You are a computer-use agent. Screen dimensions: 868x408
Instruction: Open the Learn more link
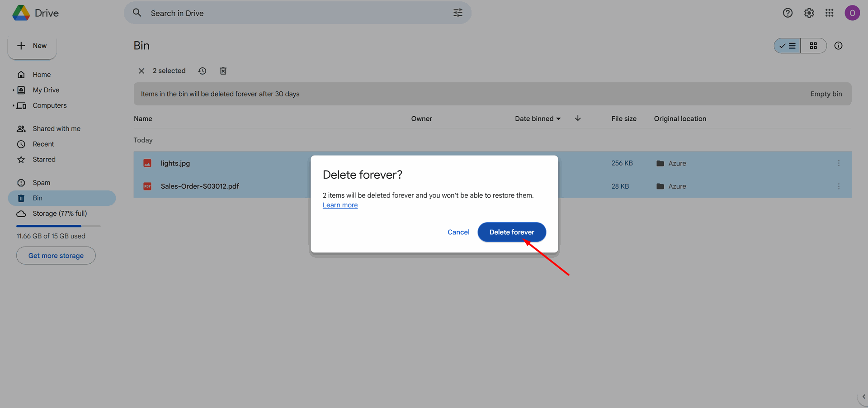click(x=340, y=205)
